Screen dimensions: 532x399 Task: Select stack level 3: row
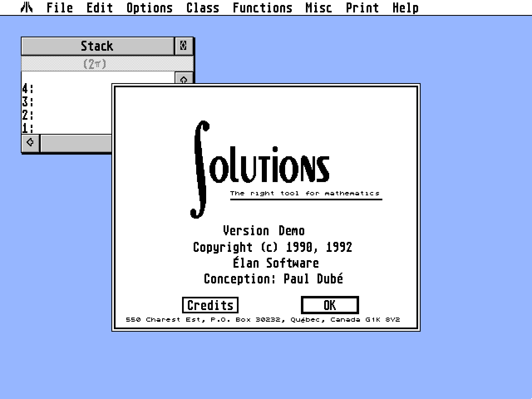pyautogui.click(x=67, y=101)
